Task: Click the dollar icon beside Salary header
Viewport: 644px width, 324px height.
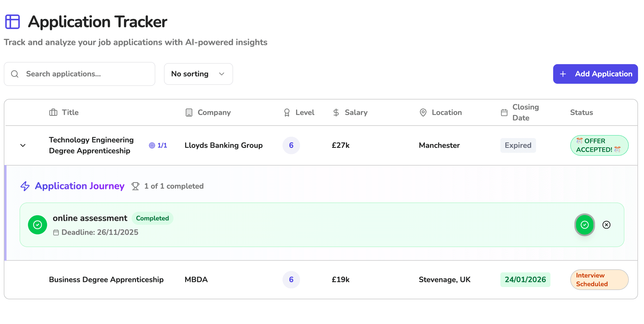Action: click(x=336, y=112)
